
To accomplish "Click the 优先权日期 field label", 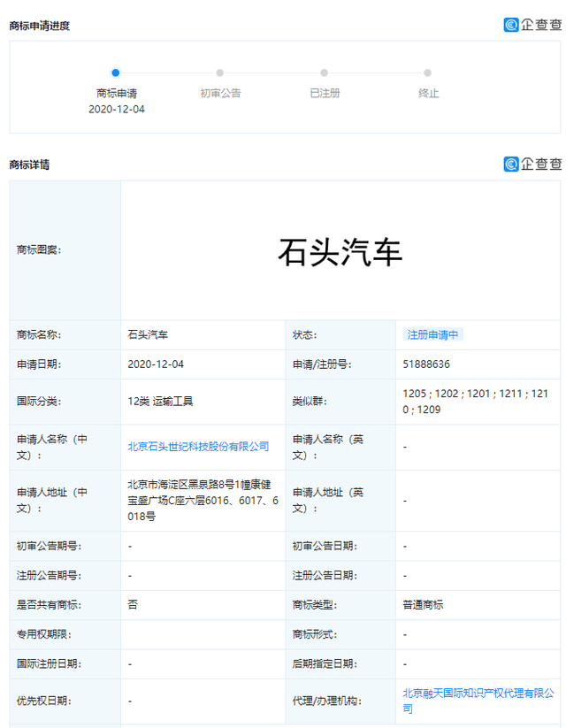I will coord(44,701).
